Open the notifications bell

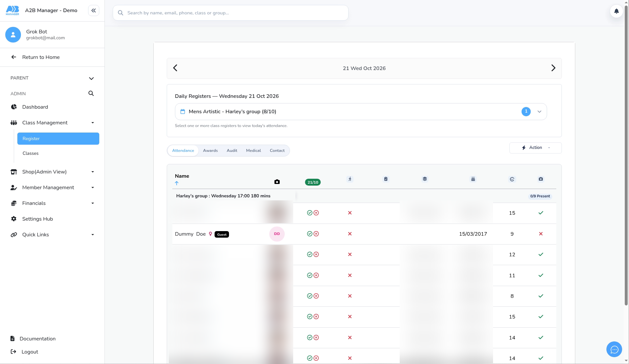616,11
